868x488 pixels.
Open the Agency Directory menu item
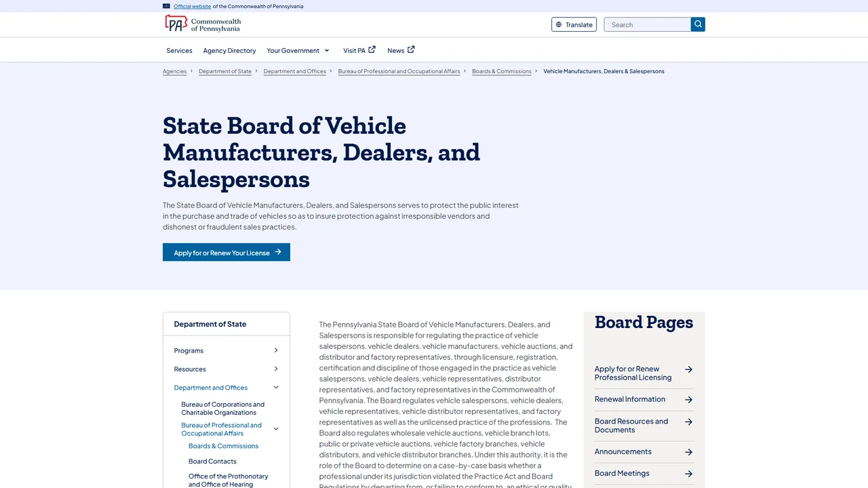click(229, 50)
